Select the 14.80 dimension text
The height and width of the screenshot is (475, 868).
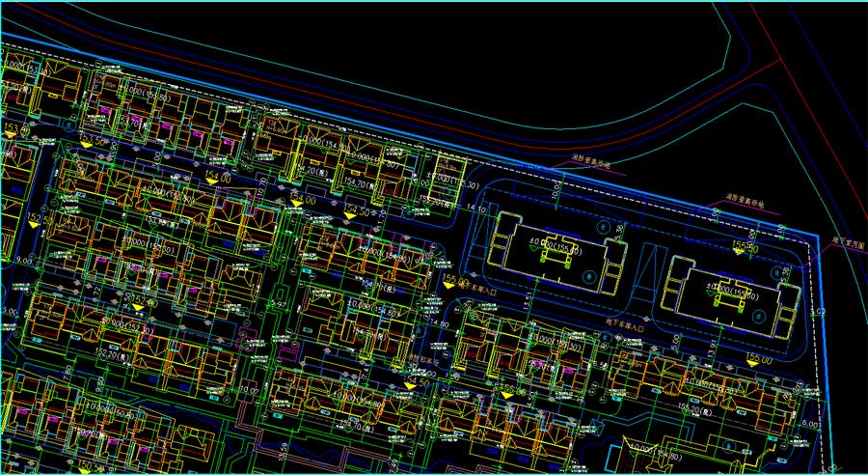pyautogui.click(x=441, y=323)
